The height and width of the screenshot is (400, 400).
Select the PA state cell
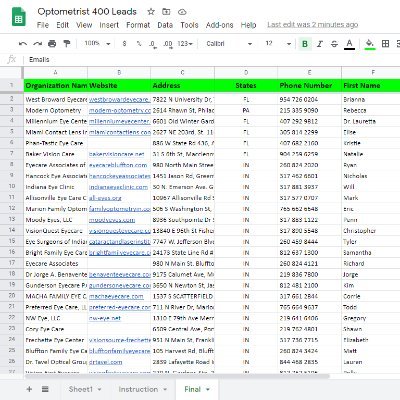[x=246, y=110]
